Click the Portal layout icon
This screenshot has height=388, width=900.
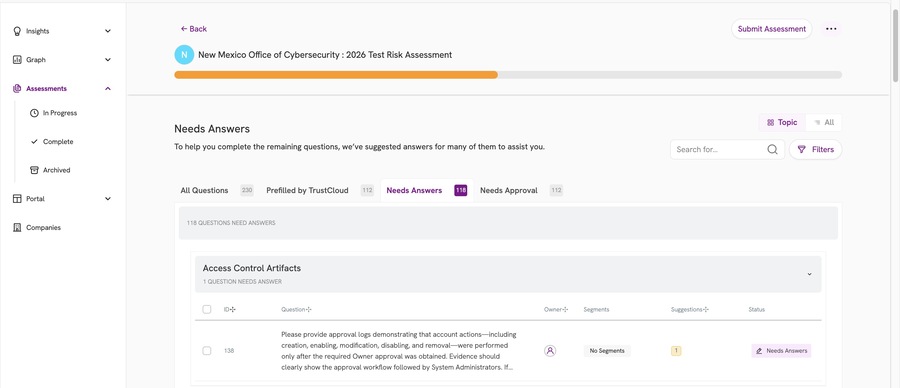pos(17,199)
